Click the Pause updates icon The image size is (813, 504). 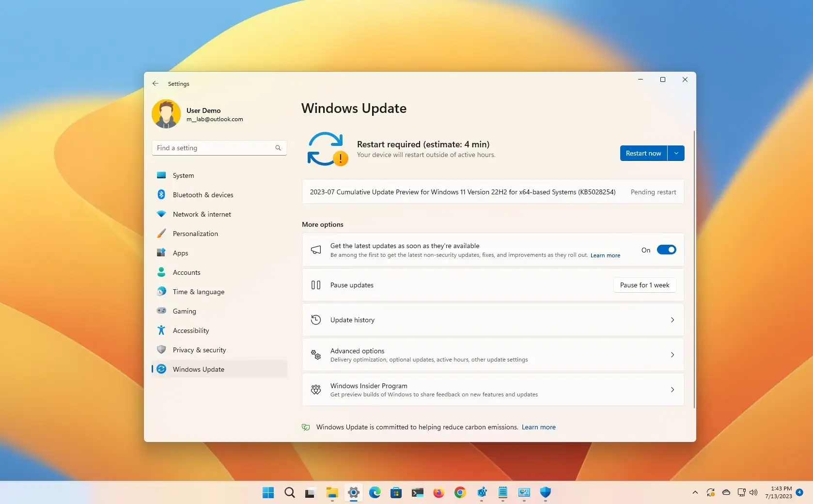316,285
